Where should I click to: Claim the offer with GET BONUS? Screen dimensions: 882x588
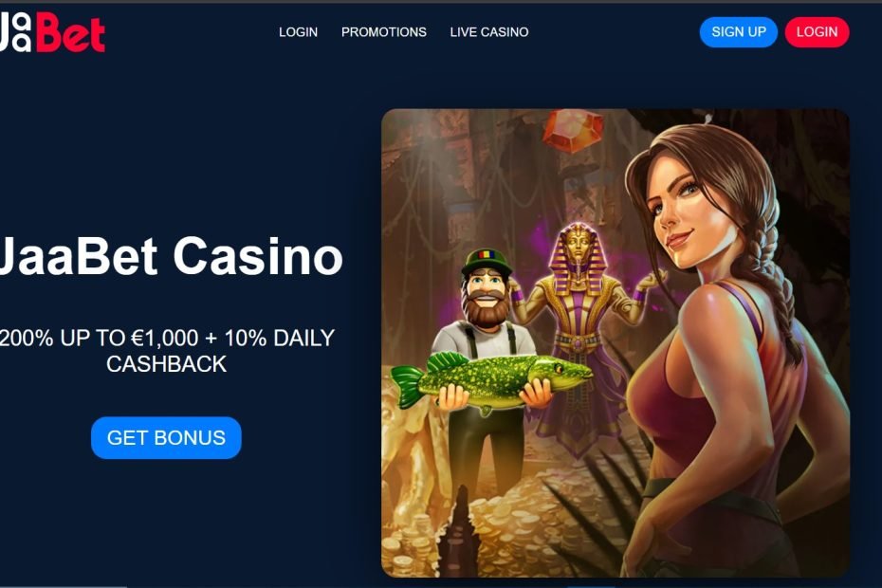[x=166, y=438]
